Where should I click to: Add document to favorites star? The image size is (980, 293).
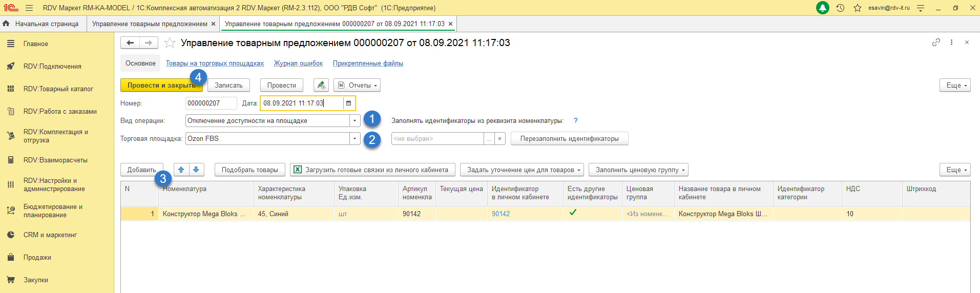(170, 43)
